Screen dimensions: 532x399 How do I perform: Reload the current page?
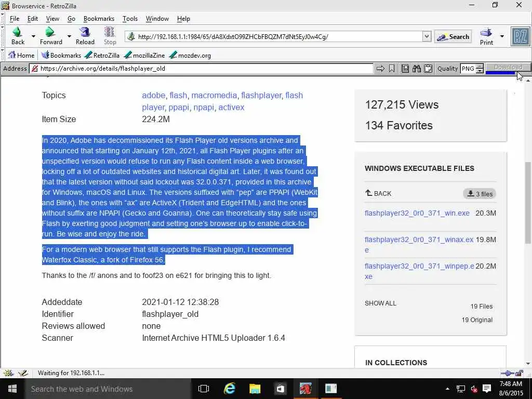[x=85, y=36]
